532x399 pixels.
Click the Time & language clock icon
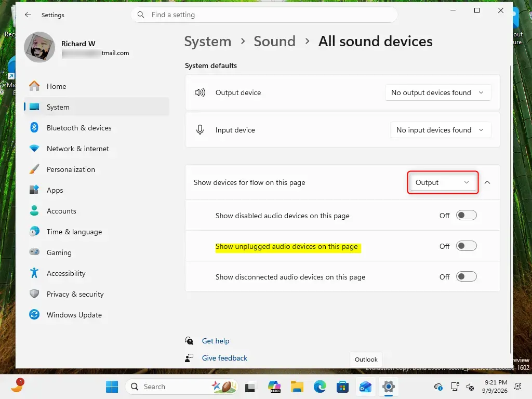(34, 231)
